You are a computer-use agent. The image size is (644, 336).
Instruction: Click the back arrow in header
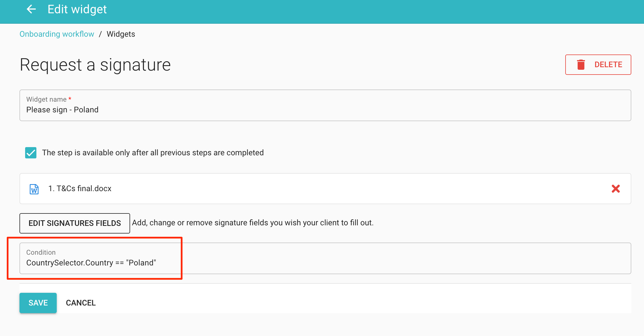click(x=31, y=9)
